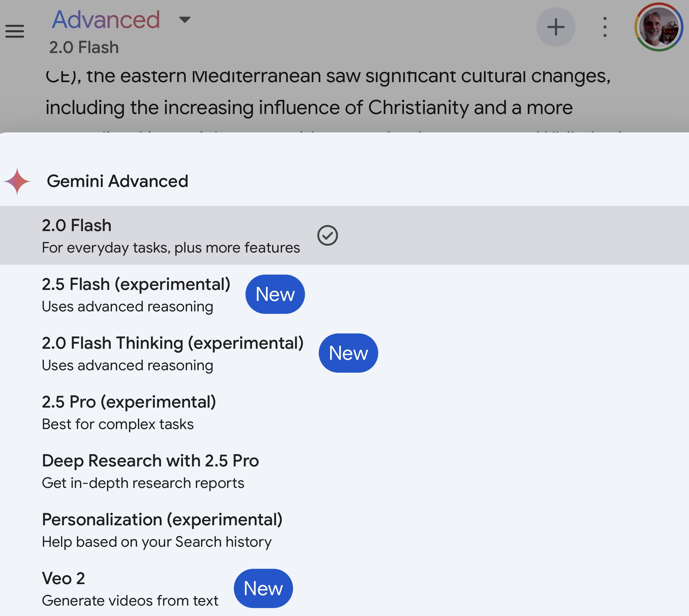This screenshot has width=689, height=616.
Task: Select Veo 2 video generation
Action: [130, 589]
